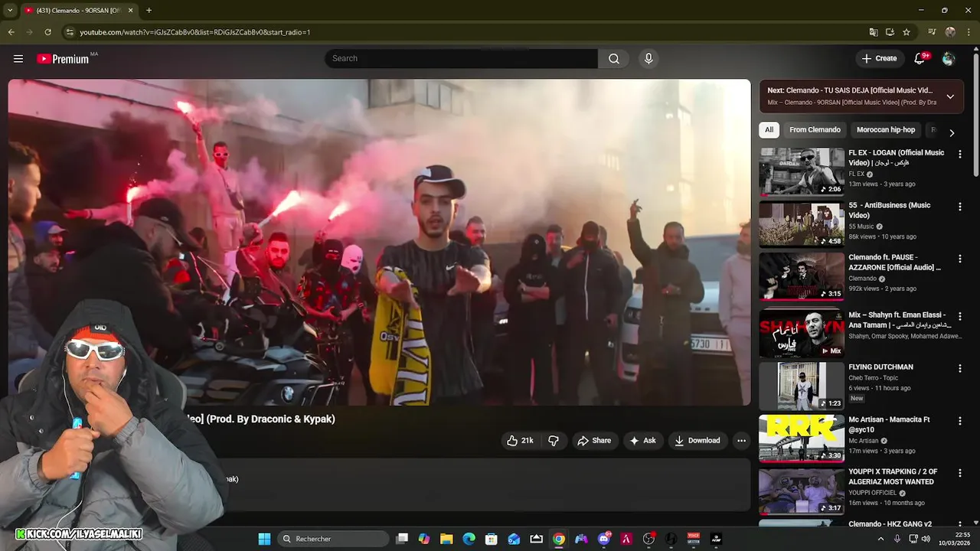Click into the YouTube search field

click(x=462, y=59)
